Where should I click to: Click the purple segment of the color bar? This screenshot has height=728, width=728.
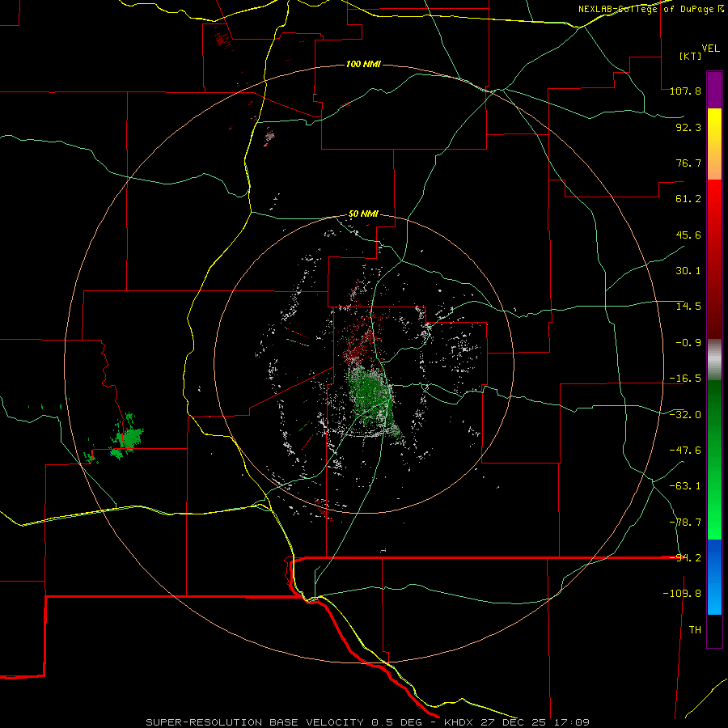pos(714,90)
